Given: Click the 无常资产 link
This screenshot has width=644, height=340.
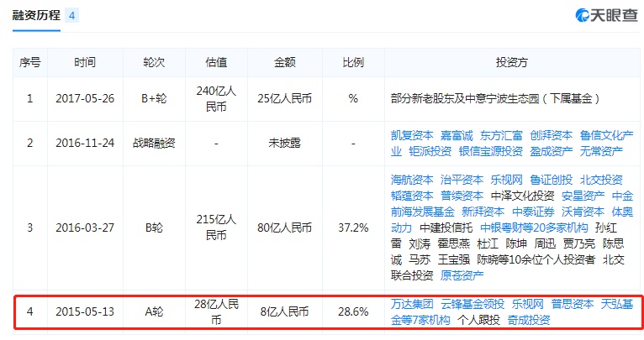Looking at the screenshot, I should pyautogui.click(x=601, y=151).
